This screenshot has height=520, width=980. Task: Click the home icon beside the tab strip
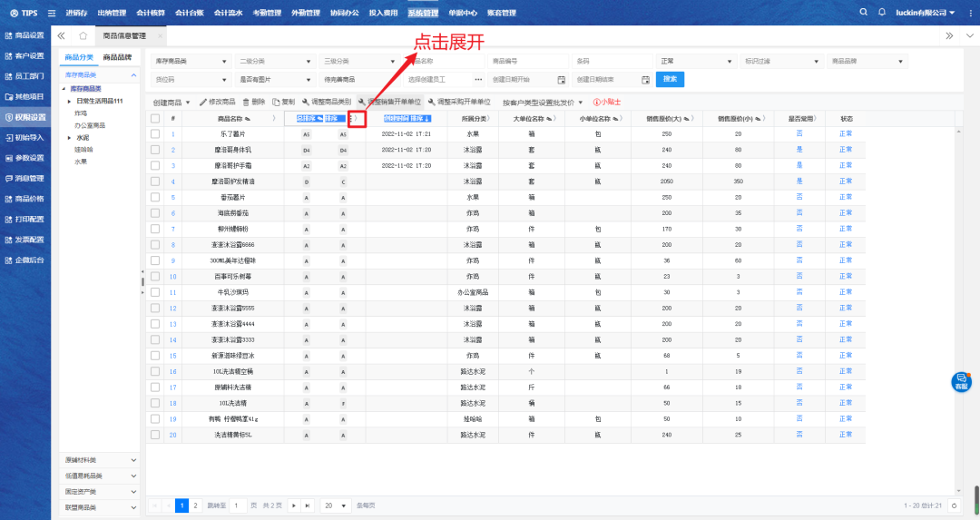[x=83, y=36]
